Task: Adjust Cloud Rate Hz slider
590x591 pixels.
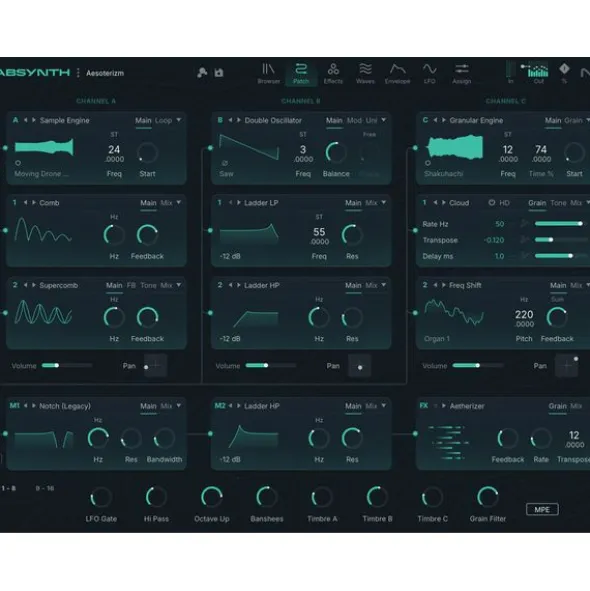Action: 561,224
